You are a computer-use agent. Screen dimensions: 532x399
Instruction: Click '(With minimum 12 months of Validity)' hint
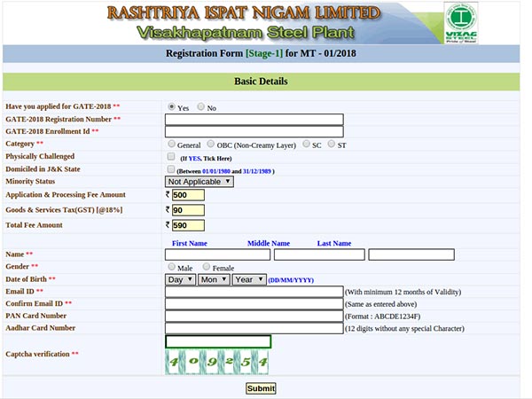click(403, 292)
